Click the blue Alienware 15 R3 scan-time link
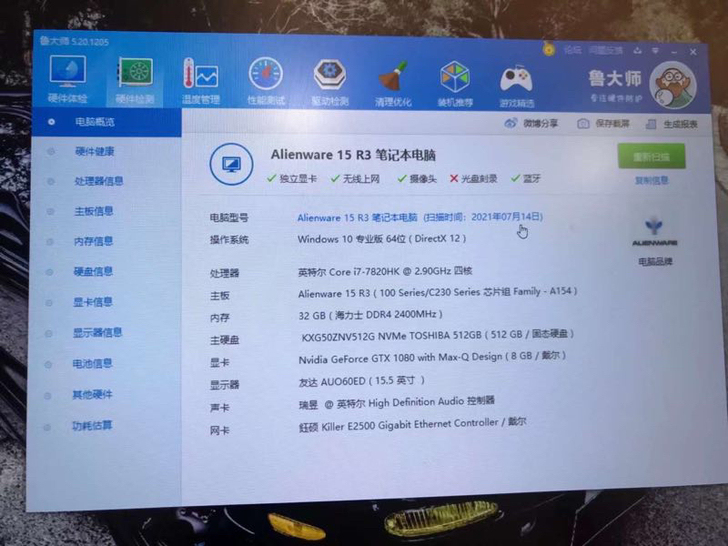This screenshot has width=728, height=546. (420, 217)
